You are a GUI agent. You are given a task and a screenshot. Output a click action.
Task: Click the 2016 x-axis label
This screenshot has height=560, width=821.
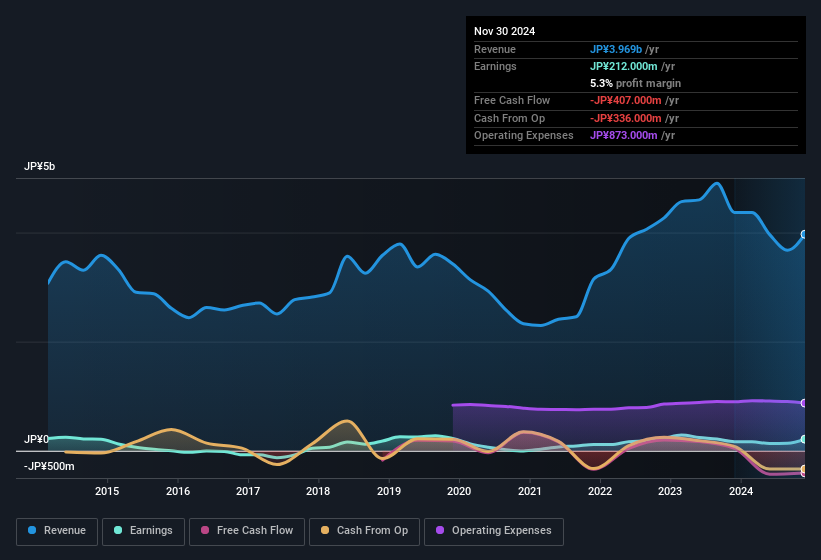tap(177, 491)
